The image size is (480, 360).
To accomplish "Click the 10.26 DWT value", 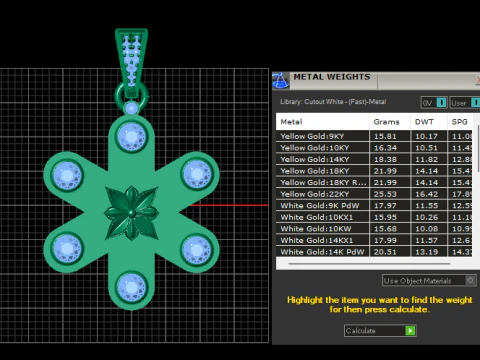I will click(426, 217).
